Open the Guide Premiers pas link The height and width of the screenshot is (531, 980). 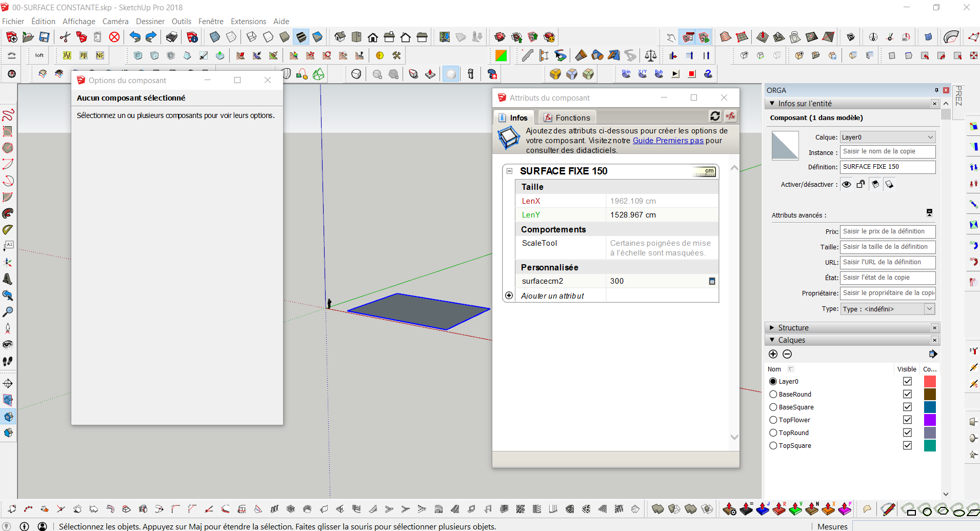668,141
